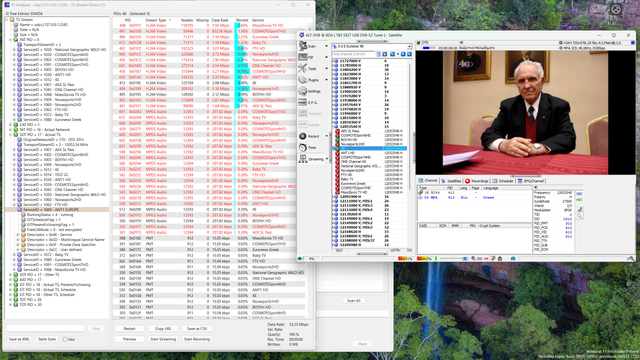Click the TS Analyzer search input field
This screenshot has height=360, width=640.
[45, 329]
